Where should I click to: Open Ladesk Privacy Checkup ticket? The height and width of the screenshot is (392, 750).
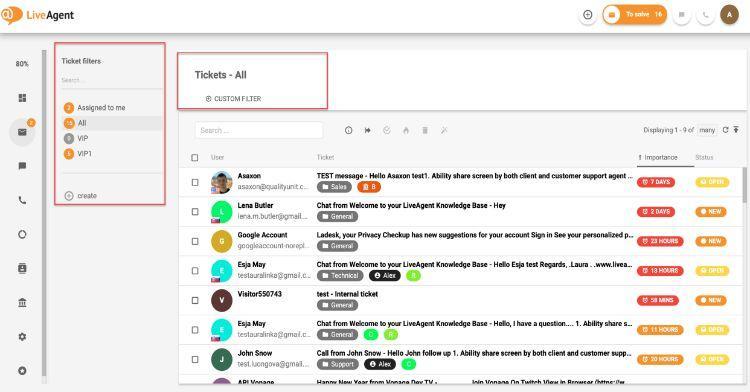(474, 235)
